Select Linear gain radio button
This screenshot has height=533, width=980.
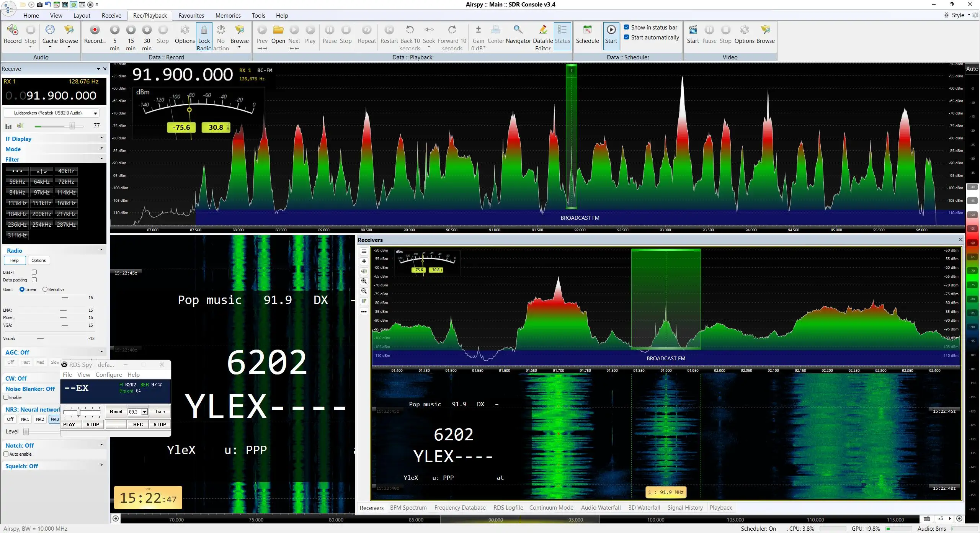pos(22,289)
